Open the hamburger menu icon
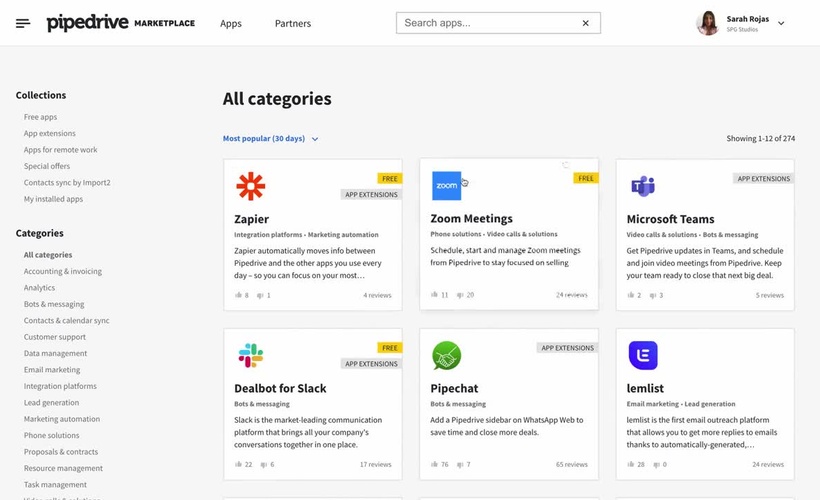 pos(23,23)
